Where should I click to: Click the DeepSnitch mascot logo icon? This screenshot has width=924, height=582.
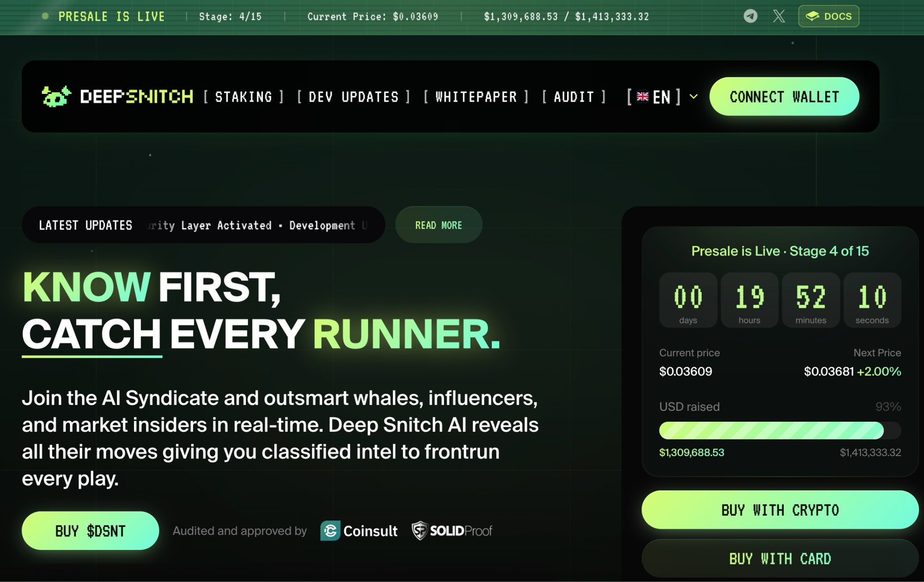(56, 96)
